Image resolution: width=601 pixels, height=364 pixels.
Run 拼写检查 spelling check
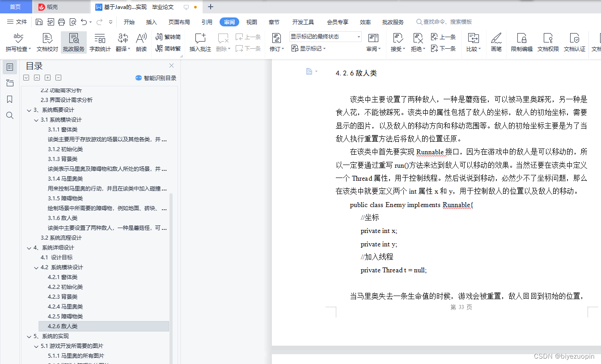click(x=18, y=42)
